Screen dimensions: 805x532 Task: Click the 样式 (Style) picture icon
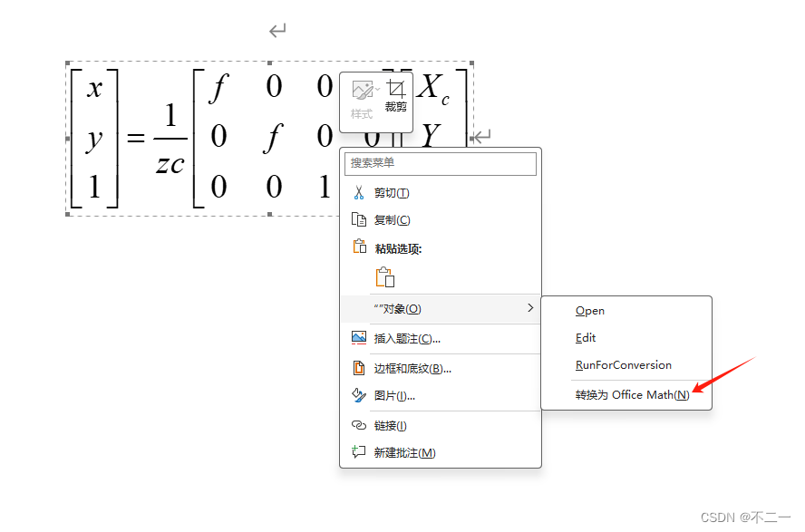(x=363, y=88)
